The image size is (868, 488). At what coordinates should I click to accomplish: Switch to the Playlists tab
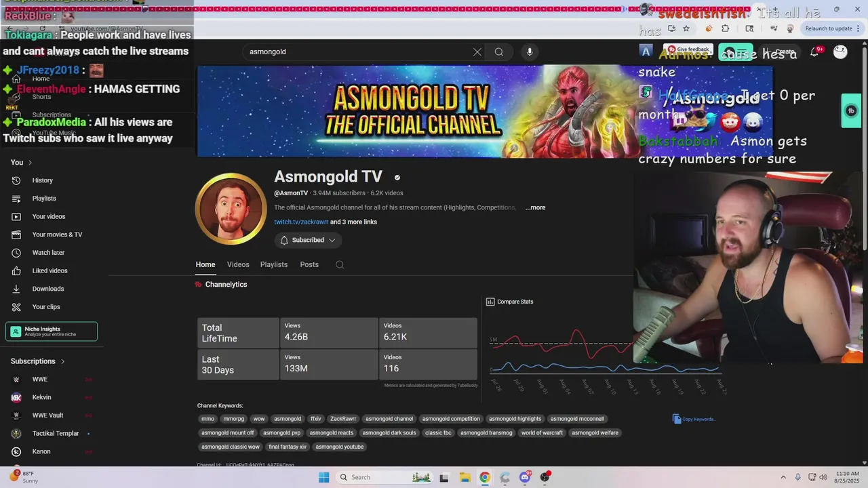pos(274,265)
